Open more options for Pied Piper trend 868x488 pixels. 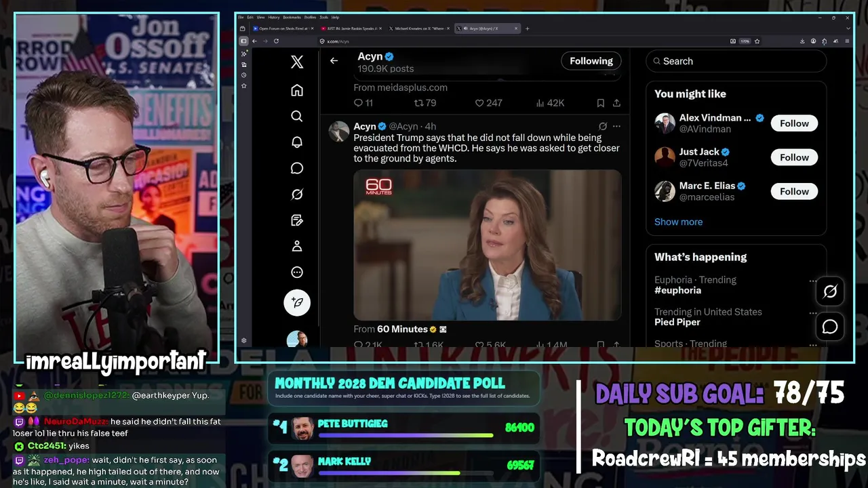click(x=812, y=313)
